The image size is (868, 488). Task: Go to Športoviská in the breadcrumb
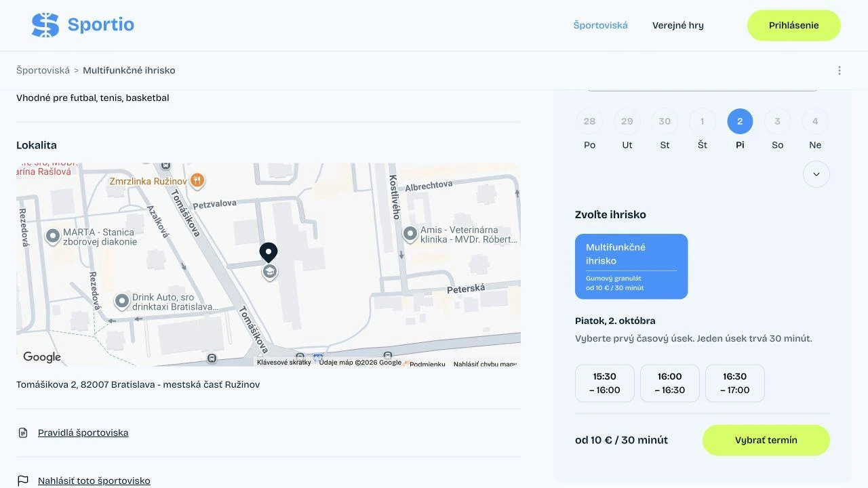click(43, 70)
